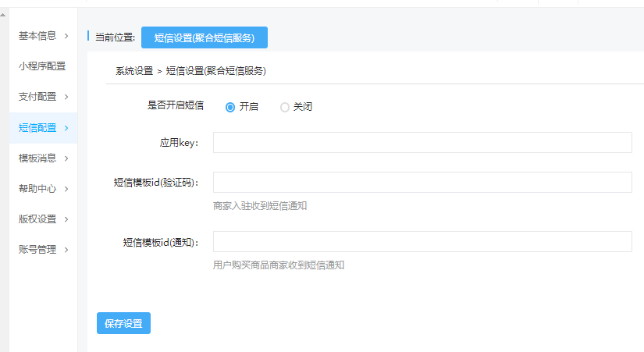Viewport: 644px width, 352px height.
Task: Open 帮助中心 in the sidebar
Action: click(43, 189)
